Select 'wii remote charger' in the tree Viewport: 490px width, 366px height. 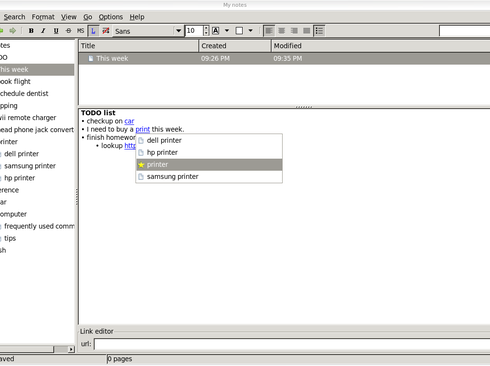click(x=28, y=118)
